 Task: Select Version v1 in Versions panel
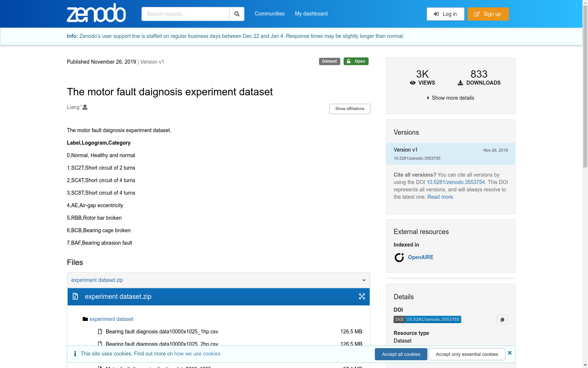(x=451, y=154)
